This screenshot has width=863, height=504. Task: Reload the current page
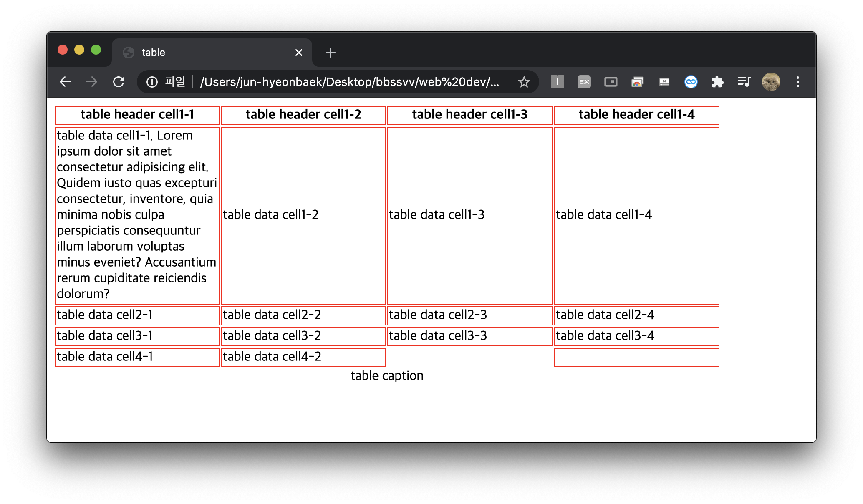click(x=119, y=82)
